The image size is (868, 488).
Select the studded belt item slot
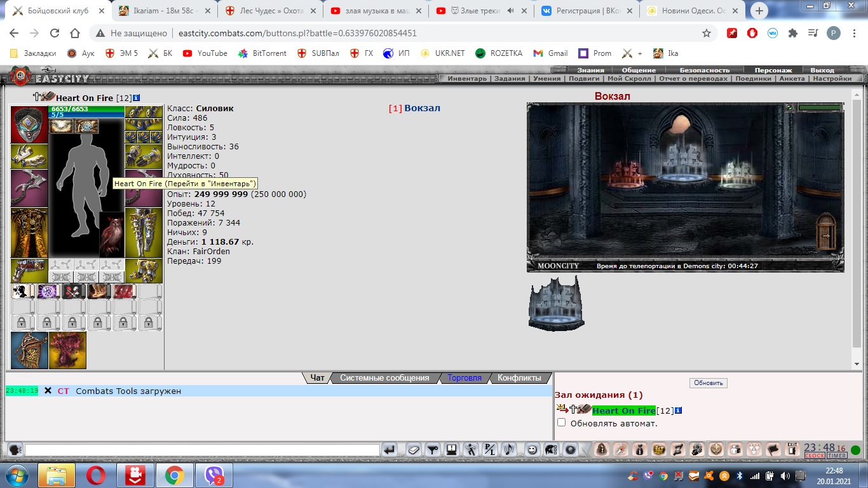[x=29, y=271]
